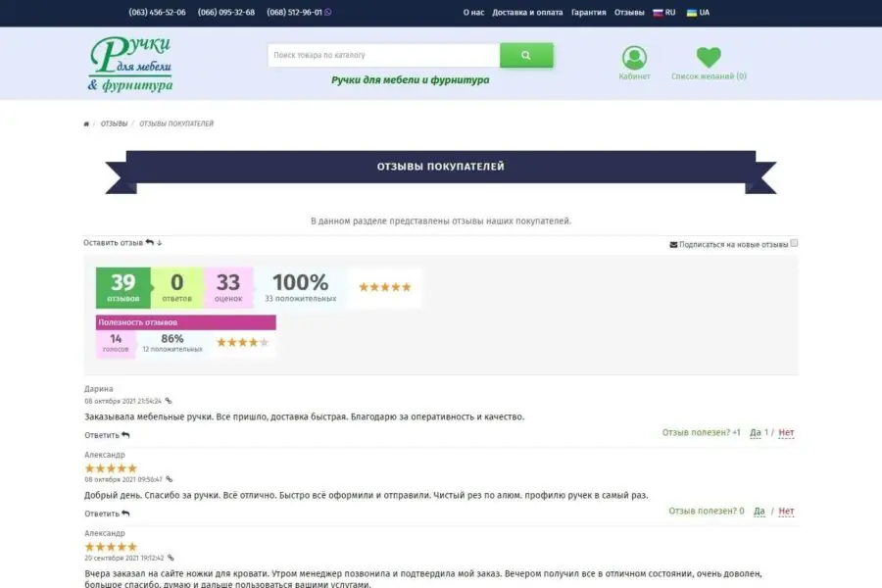
Task: Click the catalog search input field
Action: [x=383, y=56]
